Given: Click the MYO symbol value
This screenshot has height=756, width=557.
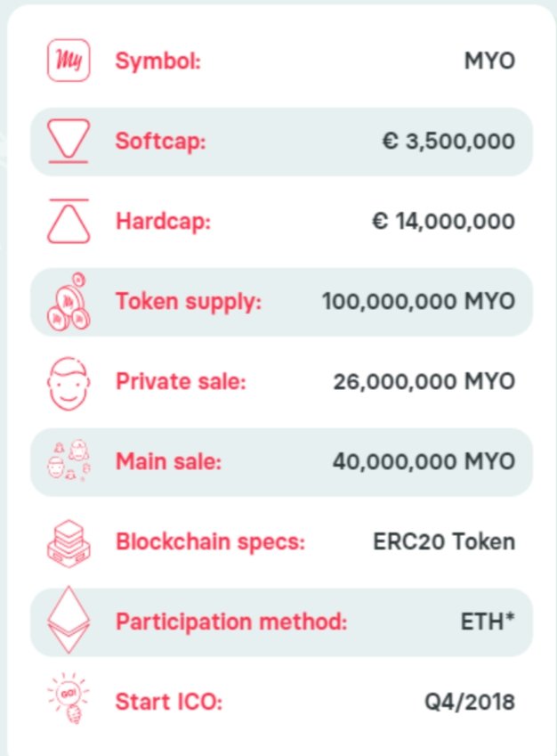Looking at the screenshot, I should pyautogui.click(x=489, y=61).
